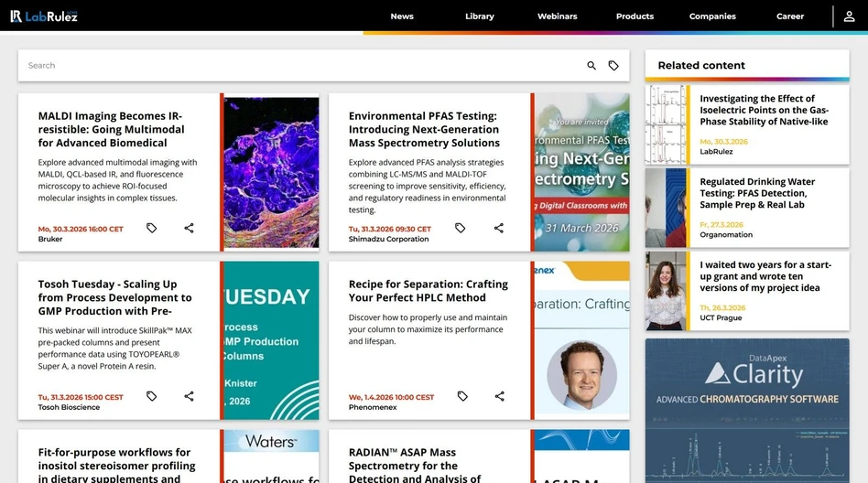Click tag icon on HPLC Method card
This screenshot has height=483, width=868.
tap(462, 396)
